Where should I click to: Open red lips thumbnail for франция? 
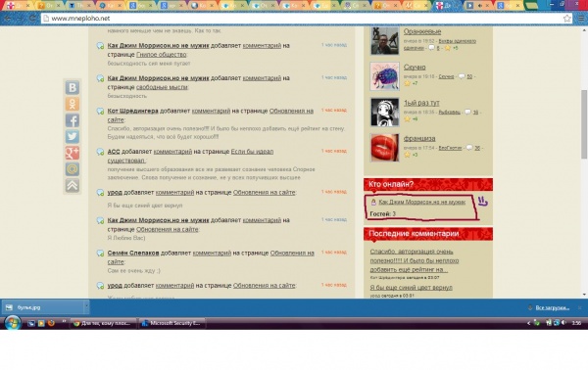coord(384,148)
